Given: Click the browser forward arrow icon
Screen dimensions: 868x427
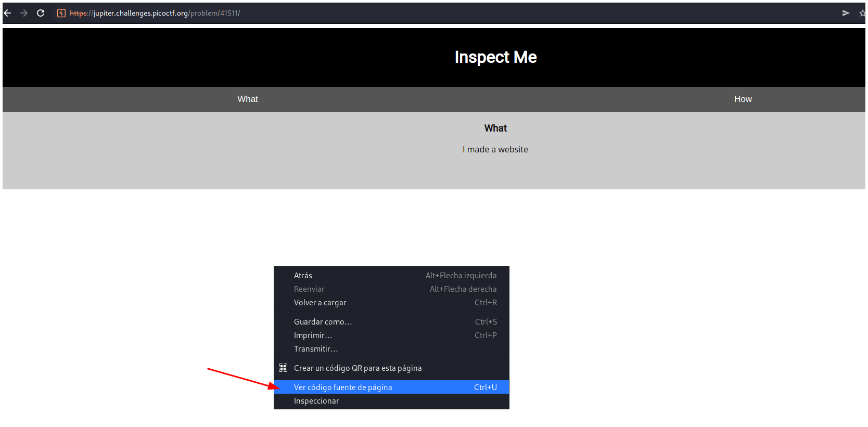Looking at the screenshot, I should [x=24, y=13].
